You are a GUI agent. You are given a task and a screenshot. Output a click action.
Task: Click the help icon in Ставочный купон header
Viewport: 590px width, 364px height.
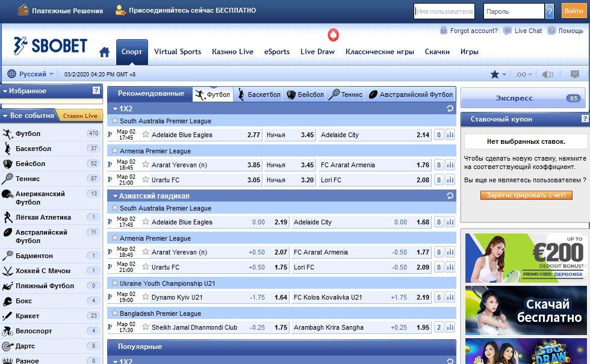coord(584,119)
